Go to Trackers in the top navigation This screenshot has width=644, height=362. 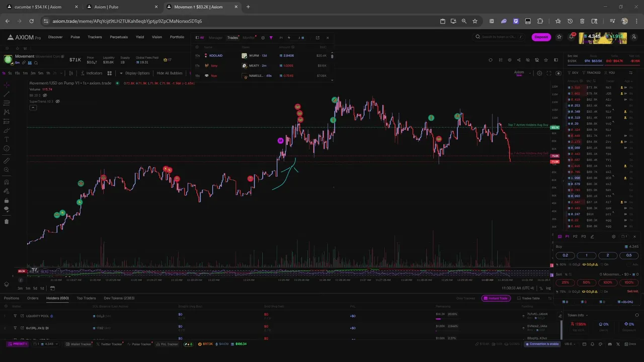tap(95, 37)
